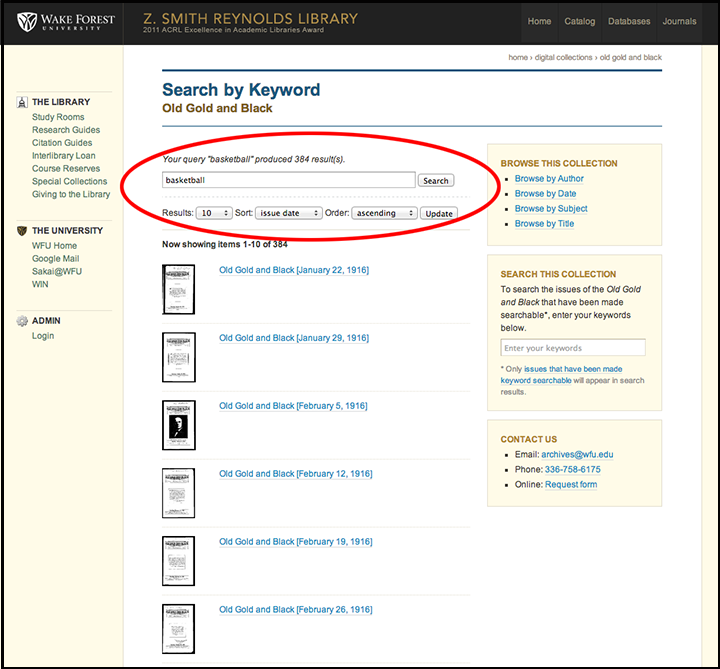This screenshot has height=669, width=720.
Task: Click the gear icon beside ADMIN
Action: pyautogui.click(x=22, y=321)
